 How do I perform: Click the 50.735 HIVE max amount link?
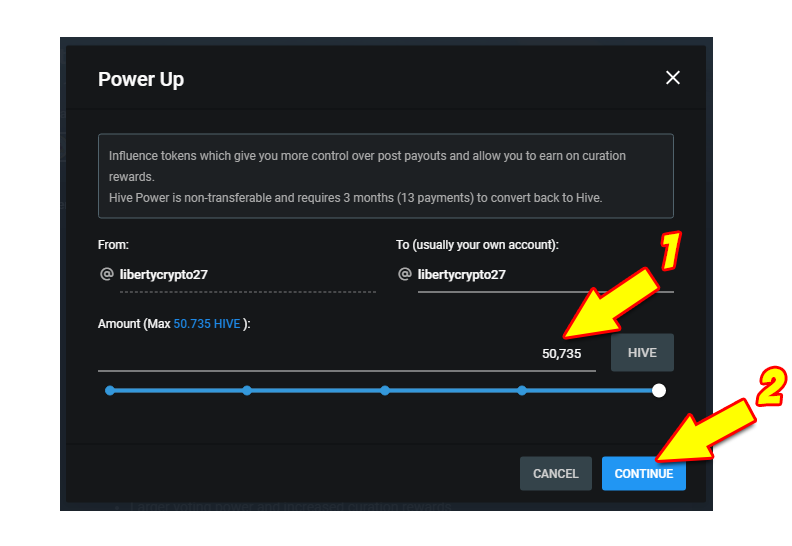(207, 324)
